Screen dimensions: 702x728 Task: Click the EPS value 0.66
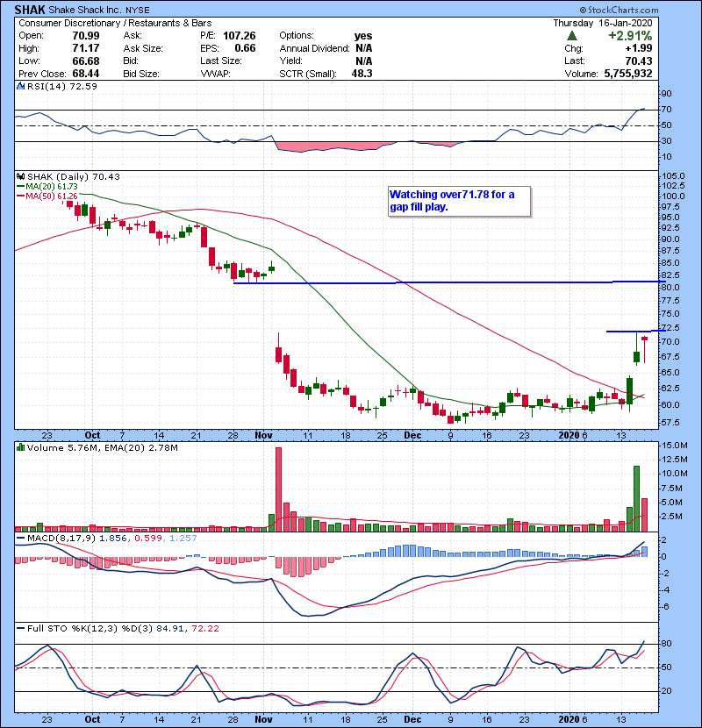coord(245,48)
